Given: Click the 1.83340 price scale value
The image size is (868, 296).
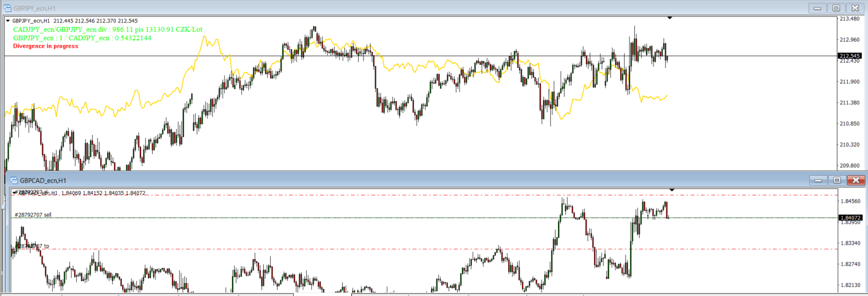Looking at the screenshot, I should [x=851, y=243].
